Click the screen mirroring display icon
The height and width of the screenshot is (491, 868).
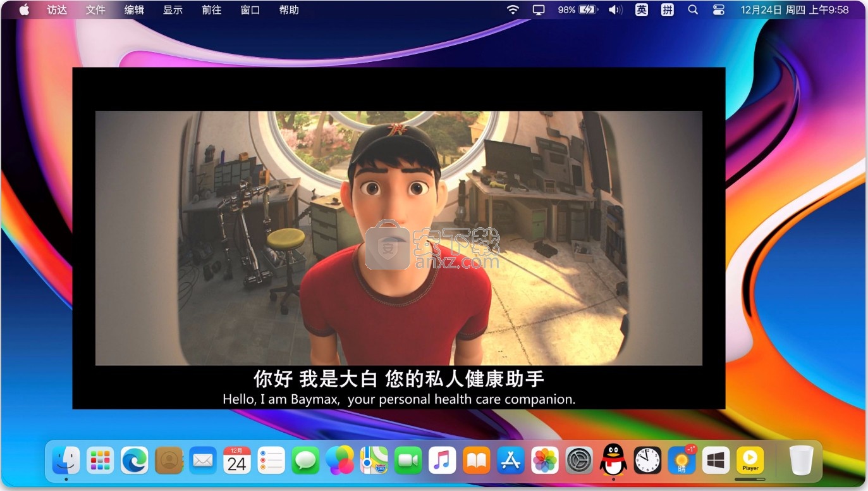coord(539,9)
